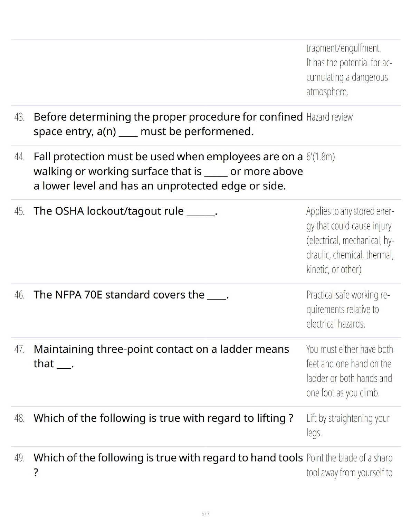Image resolution: width=411 pixels, height=532 pixels.
Task: Select the "6'(1.8m)" answer
Action: point(321,157)
